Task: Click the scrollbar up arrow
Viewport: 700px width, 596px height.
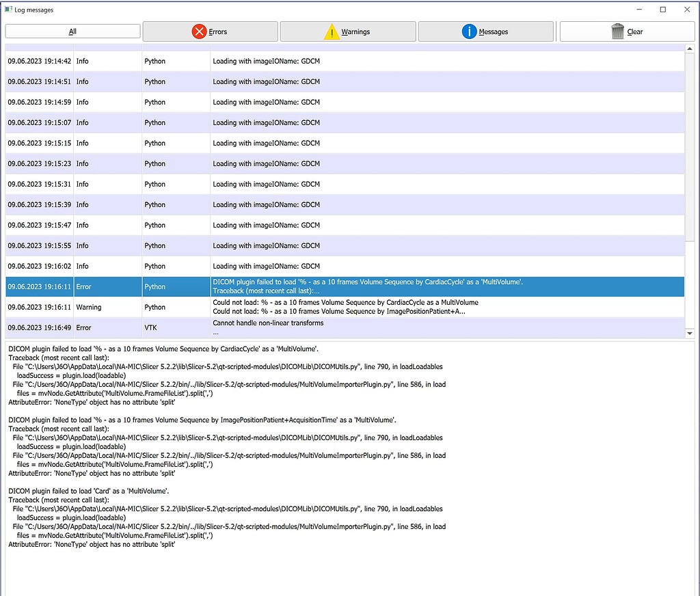Action: [689, 47]
